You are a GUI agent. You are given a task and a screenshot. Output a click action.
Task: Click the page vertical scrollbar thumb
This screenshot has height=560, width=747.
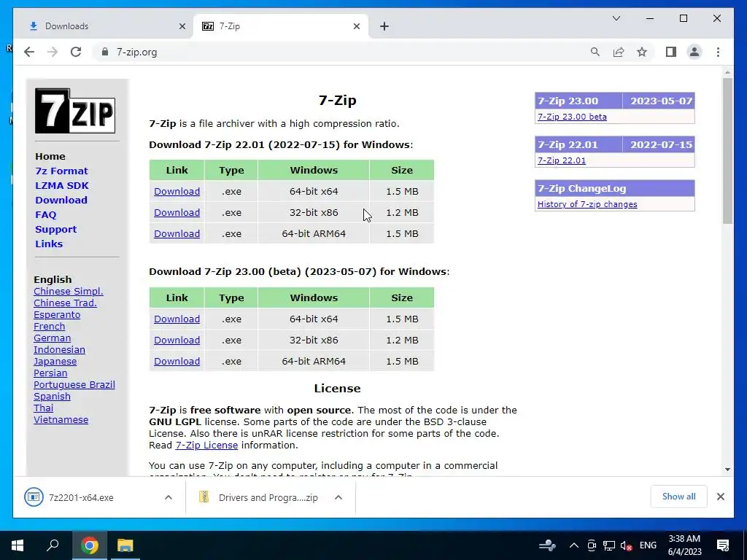click(x=727, y=150)
